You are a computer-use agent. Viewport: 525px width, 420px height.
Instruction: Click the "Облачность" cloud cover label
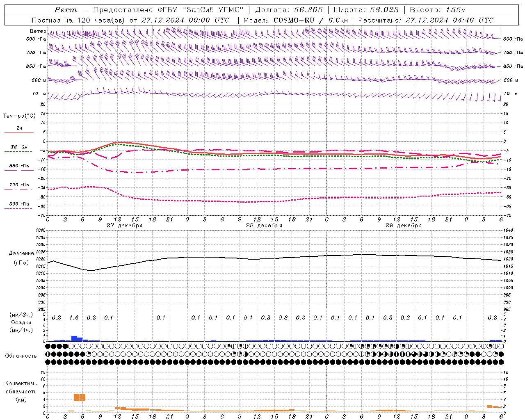pyautogui.click(x=21, y=356)
